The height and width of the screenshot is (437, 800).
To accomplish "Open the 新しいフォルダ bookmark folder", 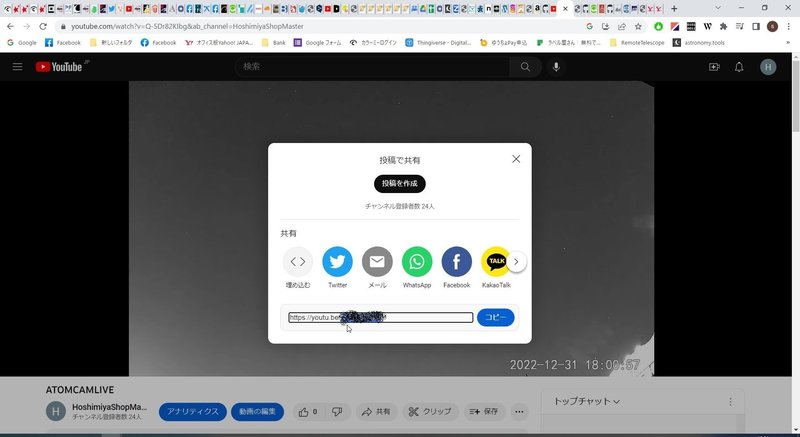I will coord(111,43).
